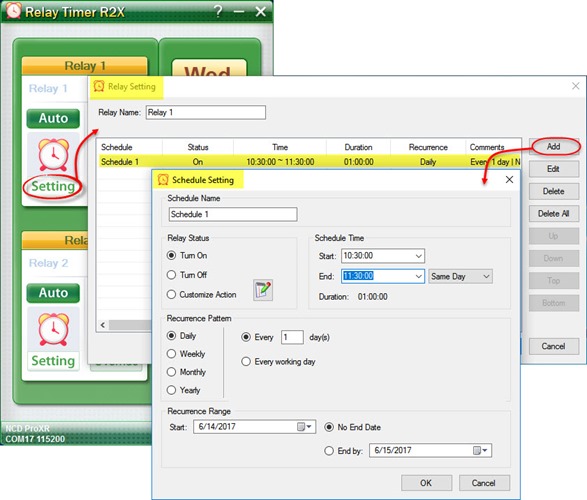Click the Relay 2 alarm clock icon

[x=54, y=329]
